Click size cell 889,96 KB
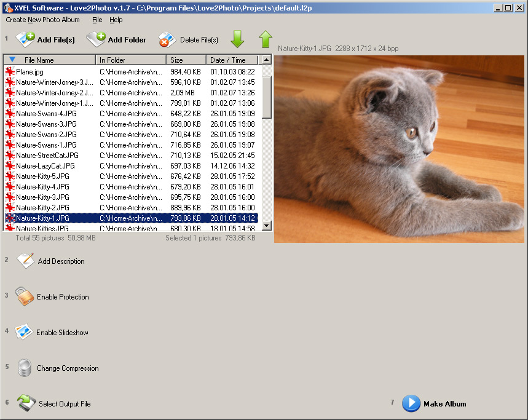Image resolution: width=528 pixels, height=420 pixels. [x=186, y=207]
